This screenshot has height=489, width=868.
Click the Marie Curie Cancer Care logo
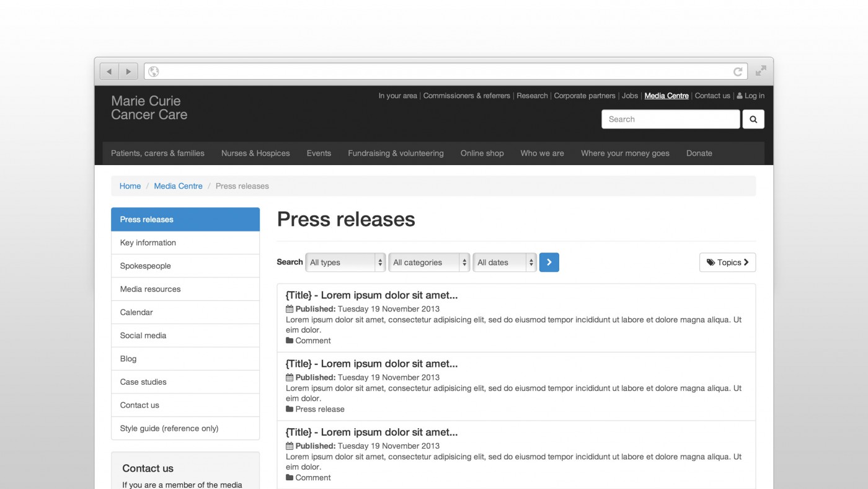pyautogui.click(x=149, y=107)
